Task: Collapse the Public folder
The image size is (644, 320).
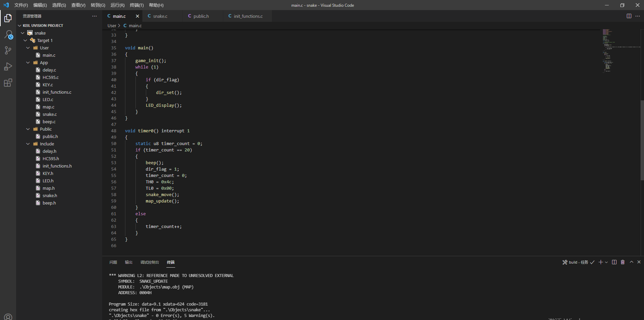Action: click(28, 129)
